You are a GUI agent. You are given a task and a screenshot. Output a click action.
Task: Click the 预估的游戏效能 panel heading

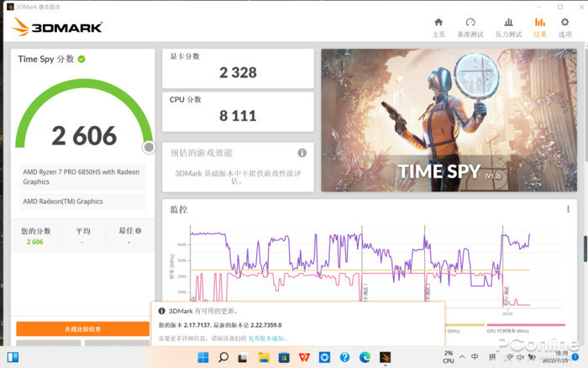pos(202,153)
